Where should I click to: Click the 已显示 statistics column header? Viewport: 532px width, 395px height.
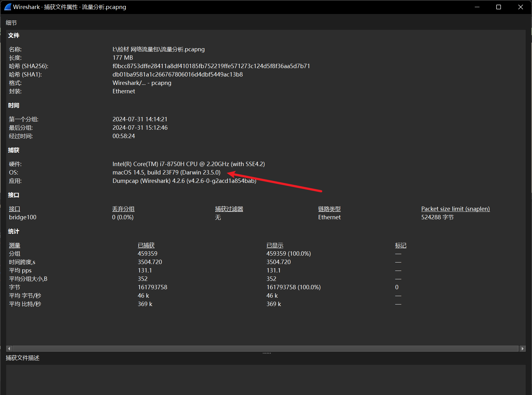point(275,245)
